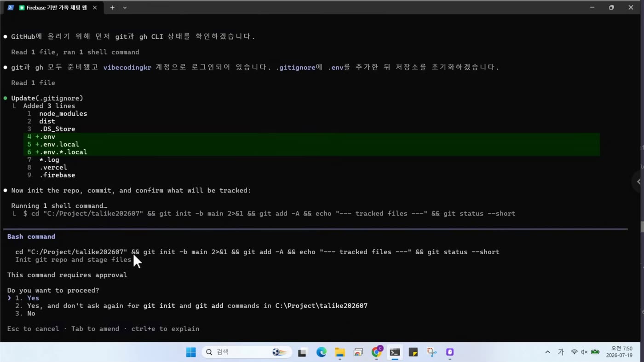Close the Firebase terminal tab
The image size is (644, 362).
(x=95, y=8)
